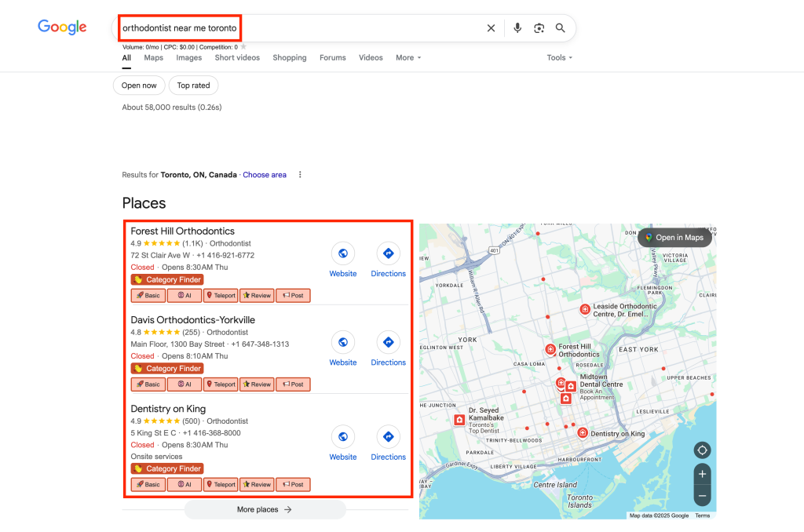Click Review button under Forest Hill Orthodontics
804x532 pixels.
tap(257, 295)
